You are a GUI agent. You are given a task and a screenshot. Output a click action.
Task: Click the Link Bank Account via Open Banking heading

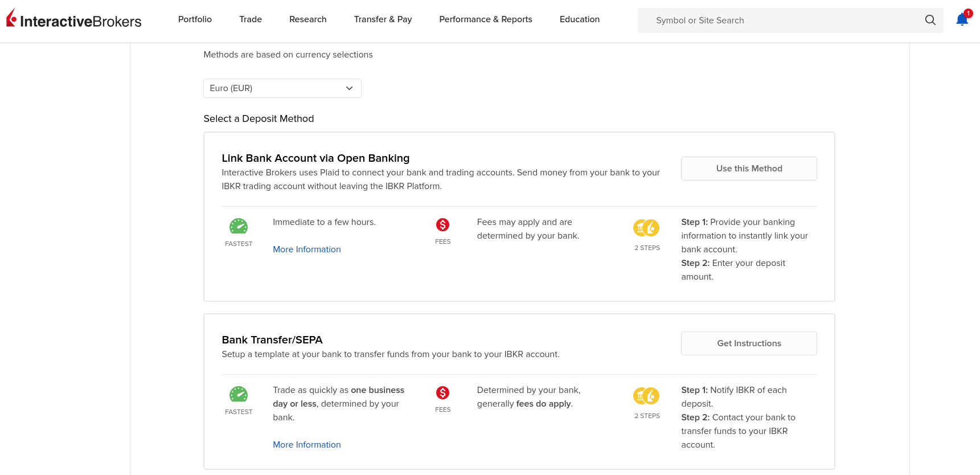point(315,158)
